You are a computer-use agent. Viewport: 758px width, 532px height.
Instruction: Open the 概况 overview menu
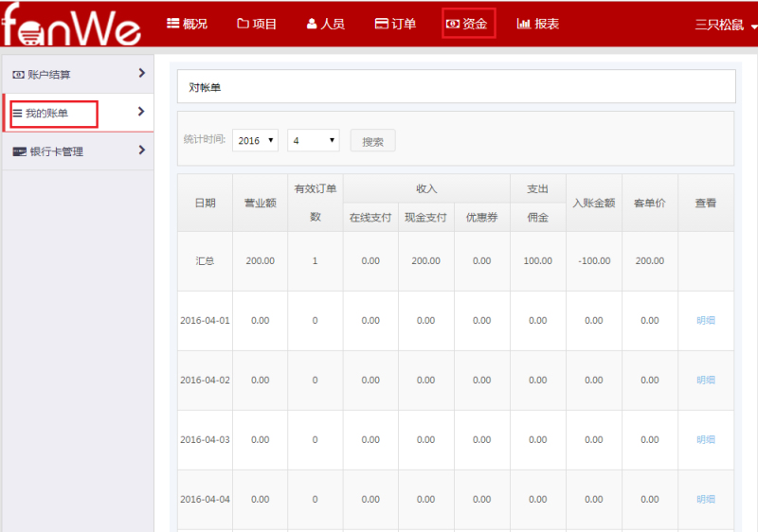point(187,24)
